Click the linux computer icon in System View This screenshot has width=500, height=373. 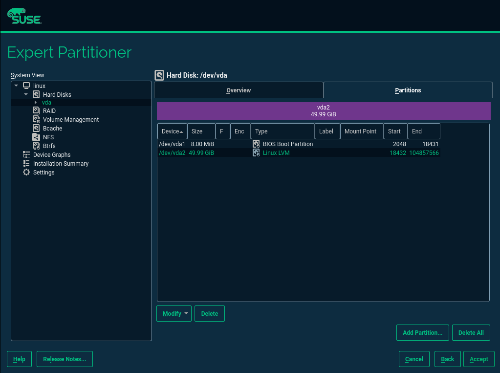(26, 86)
